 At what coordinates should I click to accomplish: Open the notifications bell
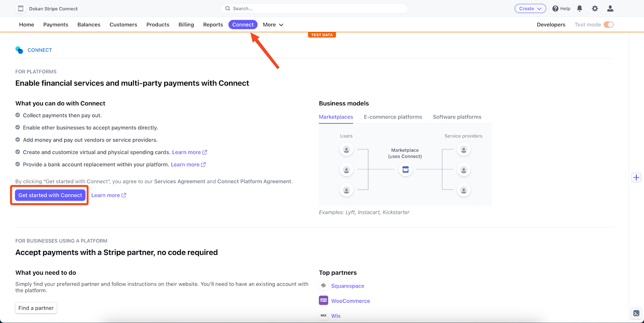coord(580,8)
